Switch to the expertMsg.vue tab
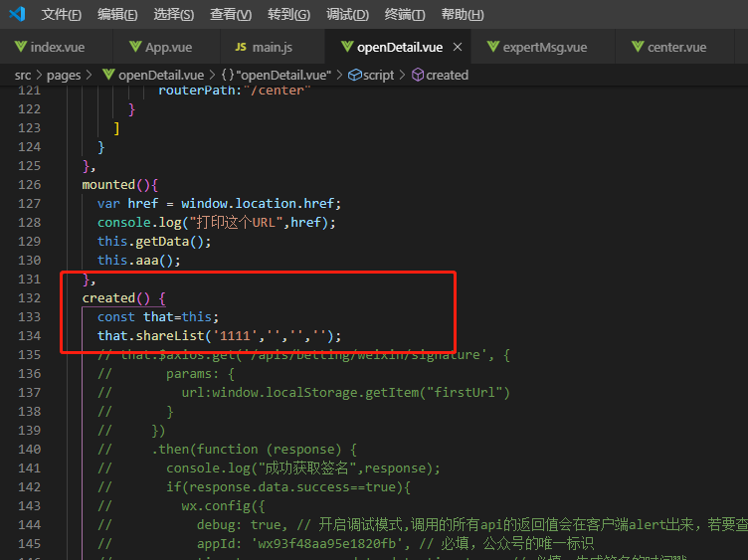 [x=543, y=47]
